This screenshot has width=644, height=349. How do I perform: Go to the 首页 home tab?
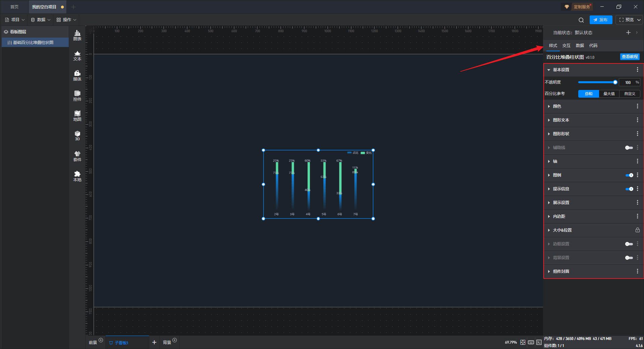(x=14, y=7)
